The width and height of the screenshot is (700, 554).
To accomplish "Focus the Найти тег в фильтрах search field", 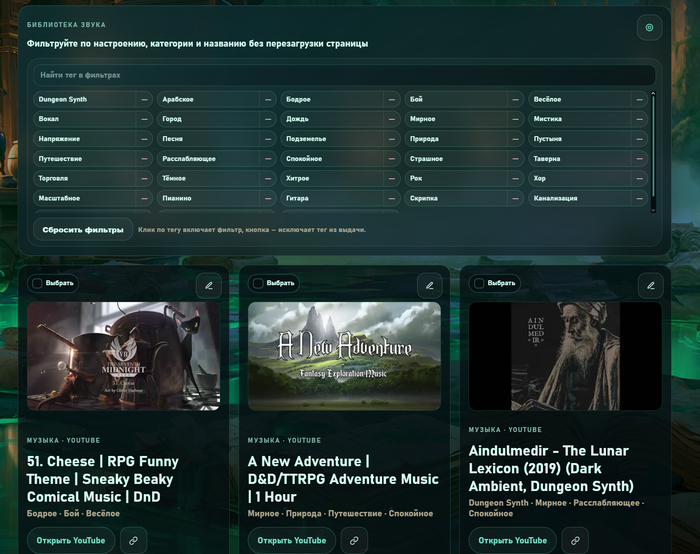I will tap(344, 75).
